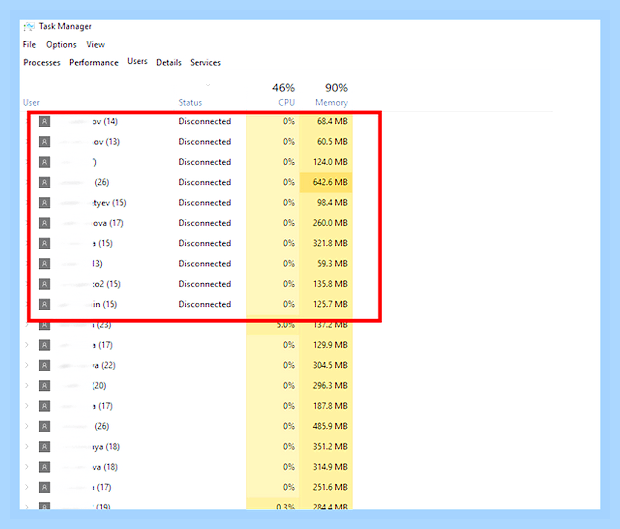The height and width of the screenshot is (529, 620).
Task: Expand the user row with 251.6 MB
Action: click(x=26, y=487)
